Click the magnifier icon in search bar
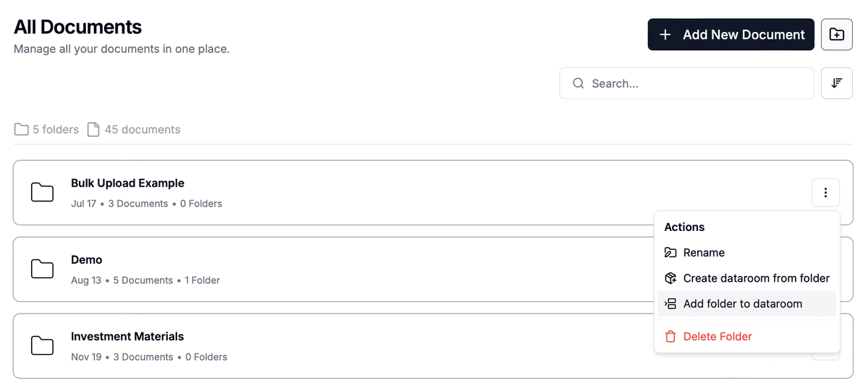Screen dimensions: 868x386 [579, 83]
